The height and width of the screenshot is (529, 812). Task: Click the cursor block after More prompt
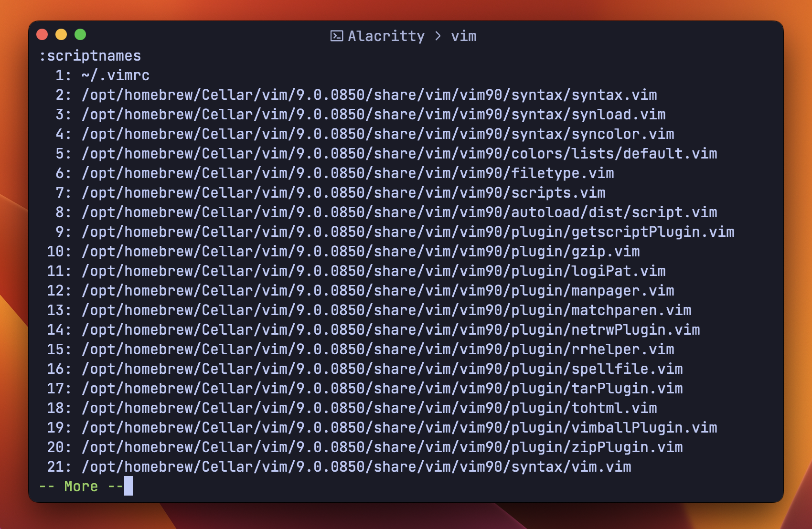point(128,486)
